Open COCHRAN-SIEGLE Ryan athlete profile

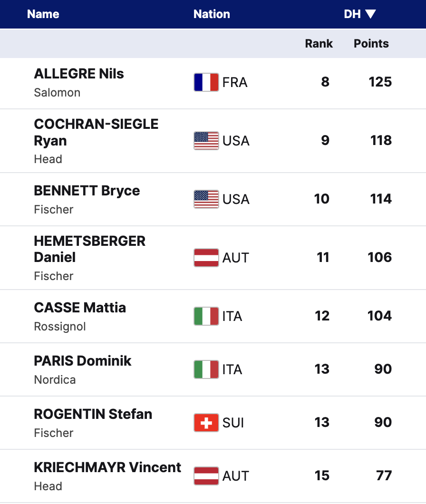point(96,132)
